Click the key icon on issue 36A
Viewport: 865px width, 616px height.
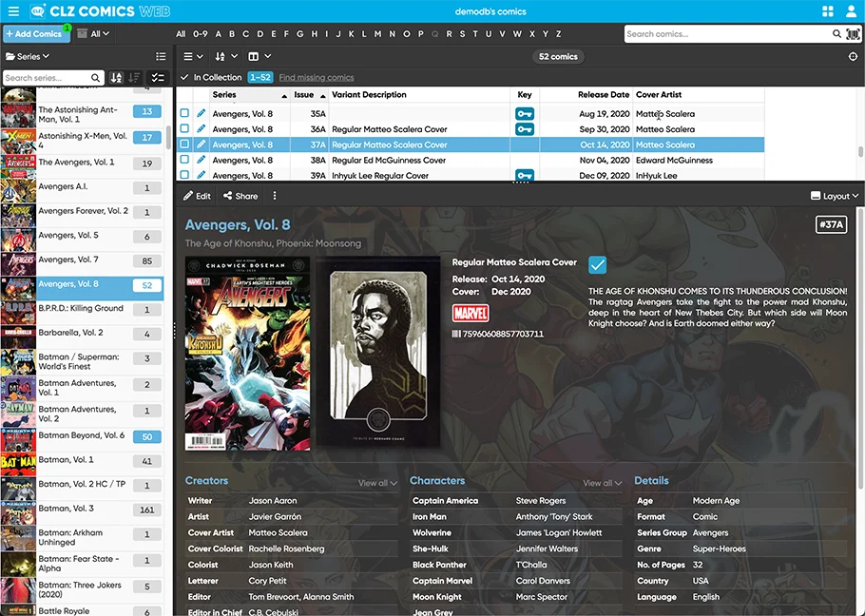525,129
